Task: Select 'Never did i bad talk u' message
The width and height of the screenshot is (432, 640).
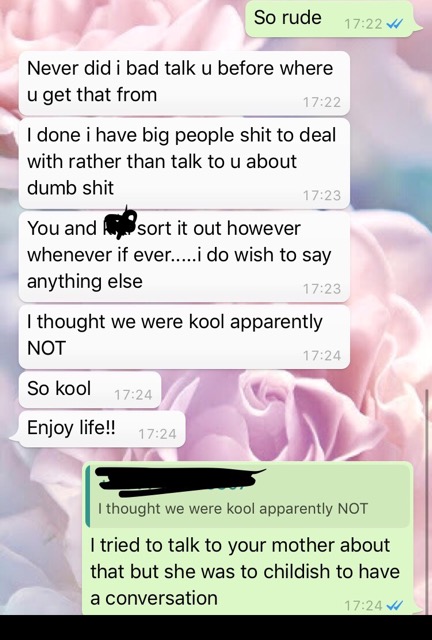Action: click(184, 83)
